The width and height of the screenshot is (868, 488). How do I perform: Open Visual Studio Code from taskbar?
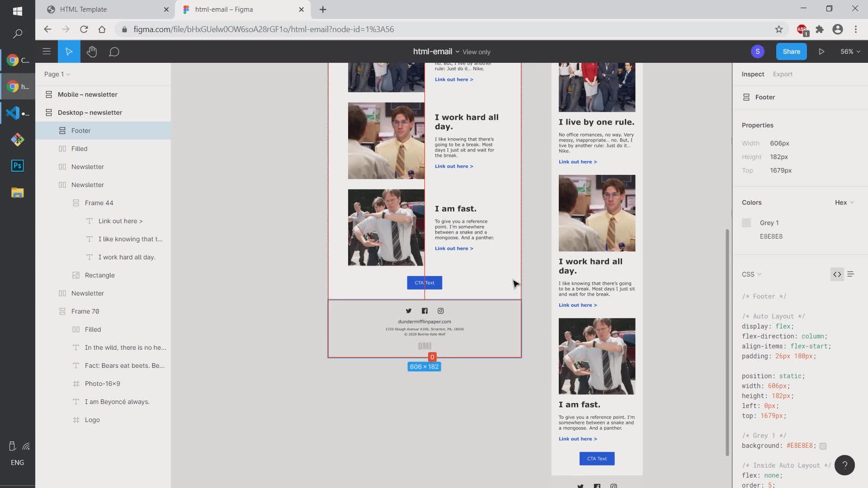pyautogui.click(x=18, y=113)
